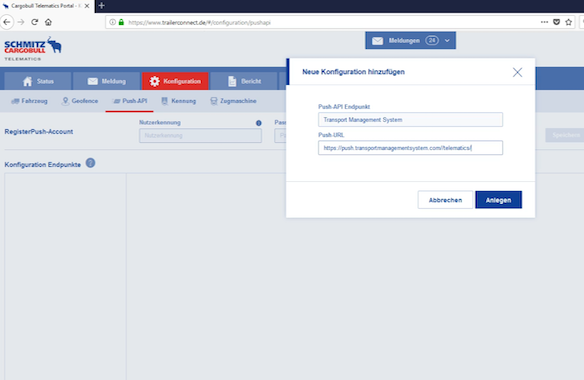Save to Pocket via the shield icon
Screen dimensions: 584x380
(x=556, y=22)
